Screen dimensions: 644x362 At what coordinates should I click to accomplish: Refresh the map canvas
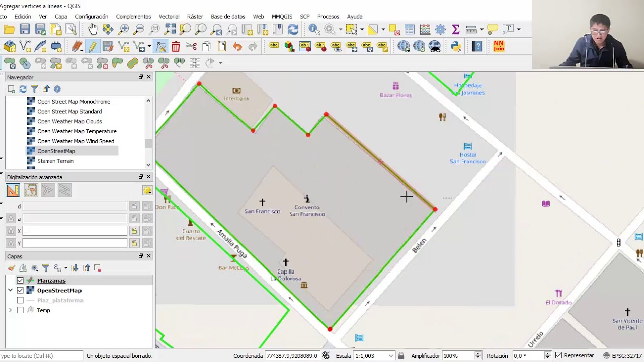[293, 29]
